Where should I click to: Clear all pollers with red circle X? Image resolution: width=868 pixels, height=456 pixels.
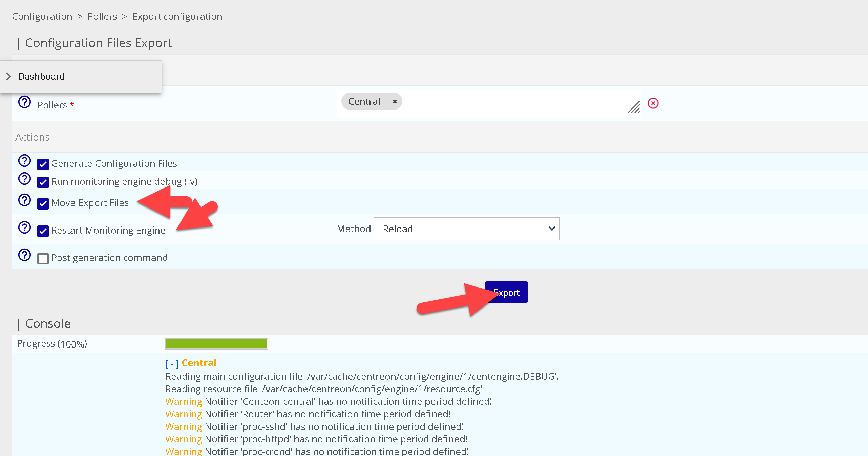tap(653, 103)
